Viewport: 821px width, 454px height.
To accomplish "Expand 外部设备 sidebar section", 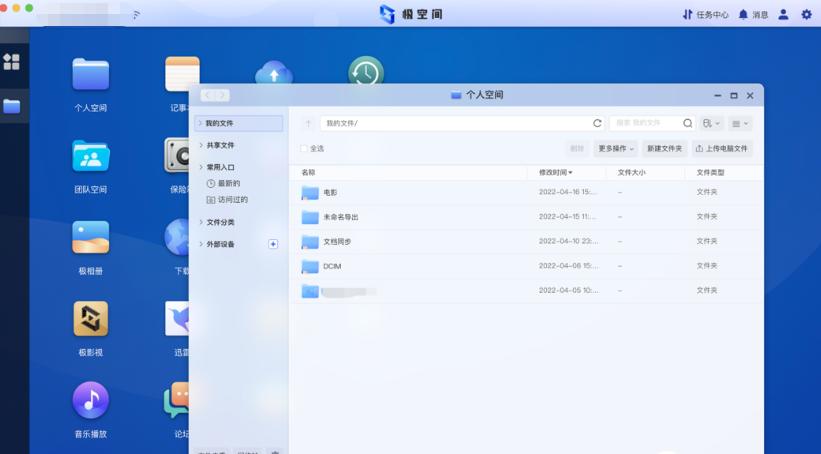I will [x=201, y=244].
